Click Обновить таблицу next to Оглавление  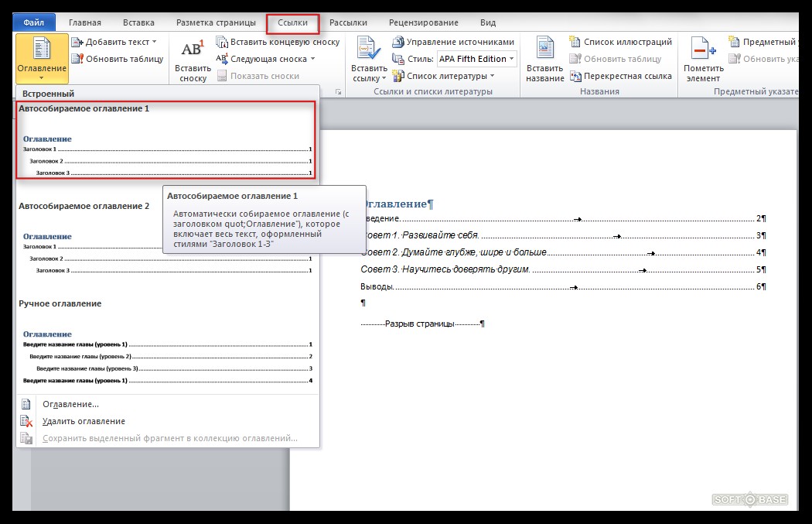[124, 59]
